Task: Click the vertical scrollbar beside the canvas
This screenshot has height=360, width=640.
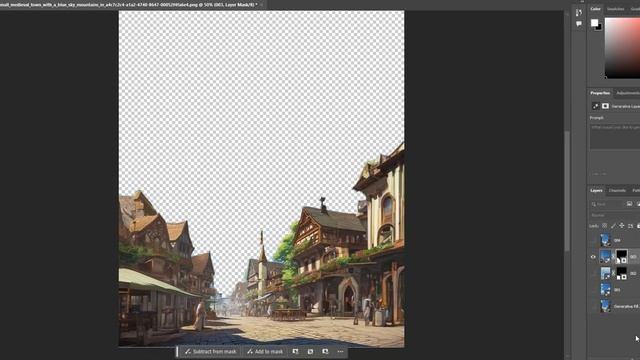Action: coord(567,191)
